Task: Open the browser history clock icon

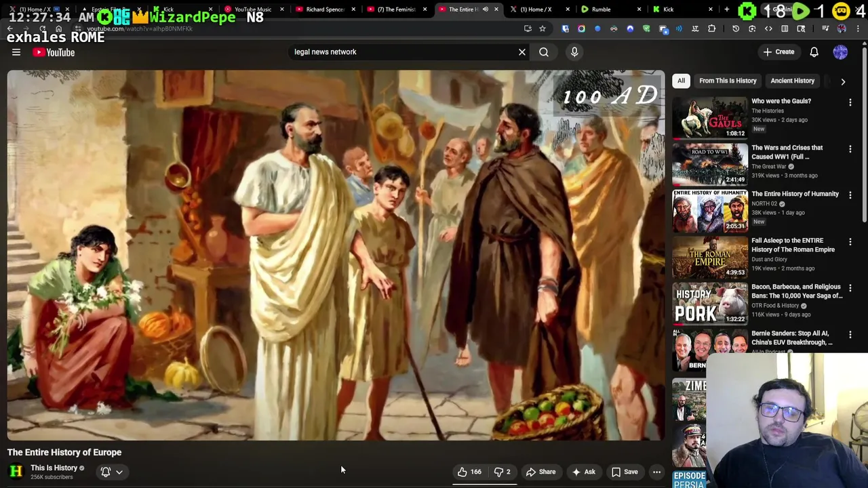Action: pos(736,28)
